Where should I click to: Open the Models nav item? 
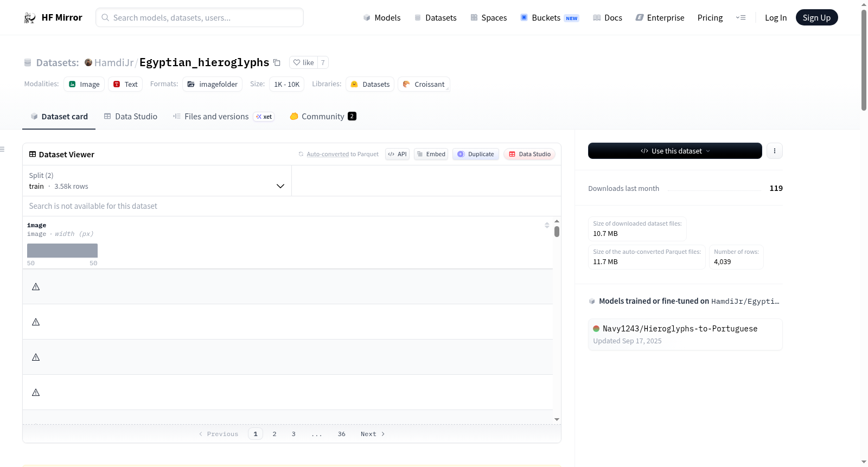pyautogui.click(x=382, y=18)
